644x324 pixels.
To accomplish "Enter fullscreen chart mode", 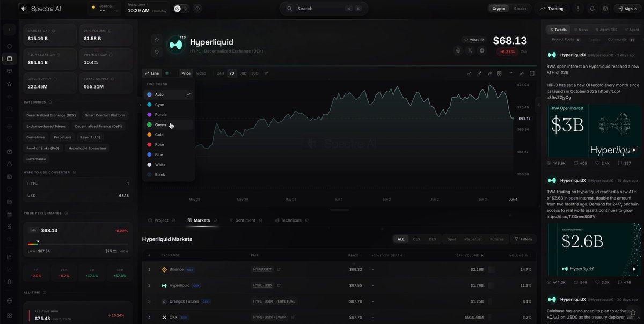I will pyautogui.click(x=532, y=73).
